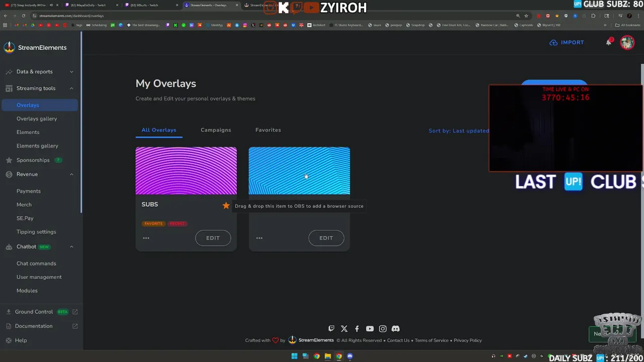Collapse the Revenue section chevron
This screenshot has height=362, width=644.
[x=71, y=174]
